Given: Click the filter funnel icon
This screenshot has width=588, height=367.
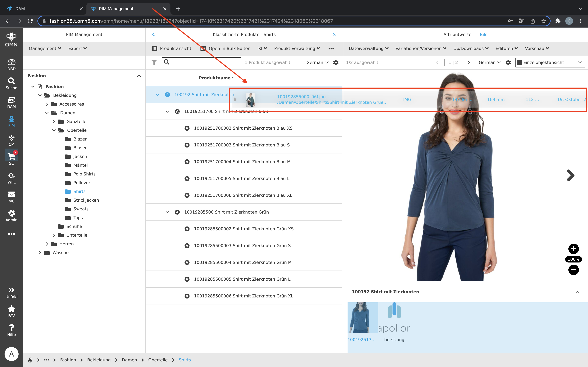Looking at the screenshot, I should click(154, 62).
